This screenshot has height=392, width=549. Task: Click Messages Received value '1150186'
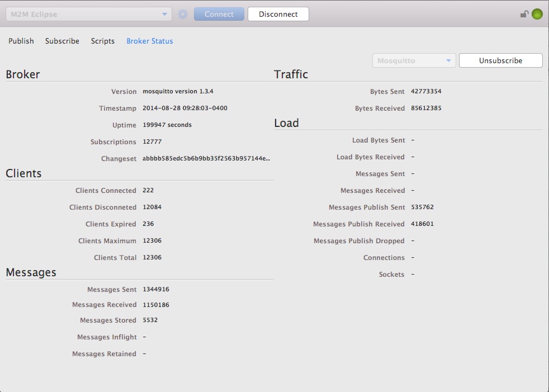coord(156,305)
